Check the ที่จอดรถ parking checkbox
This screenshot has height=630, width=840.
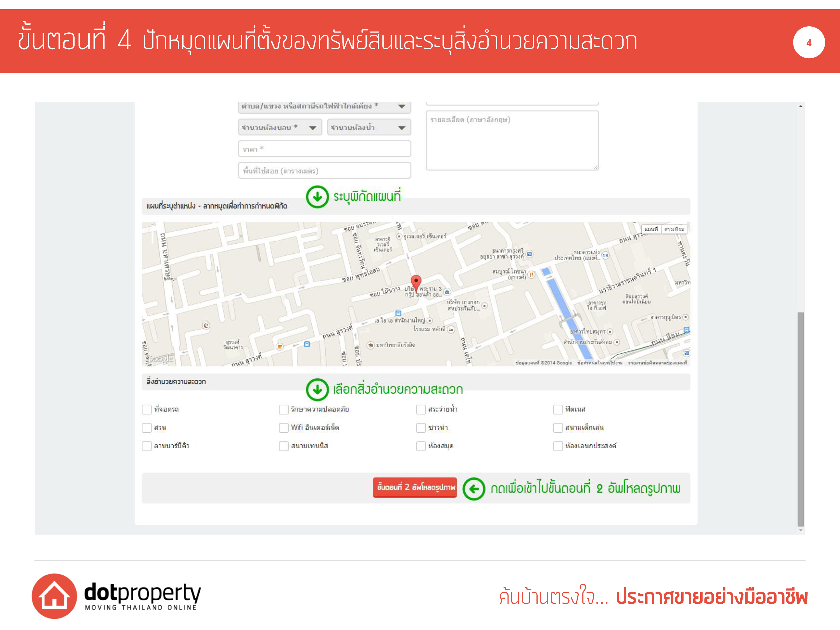(147, 409)
